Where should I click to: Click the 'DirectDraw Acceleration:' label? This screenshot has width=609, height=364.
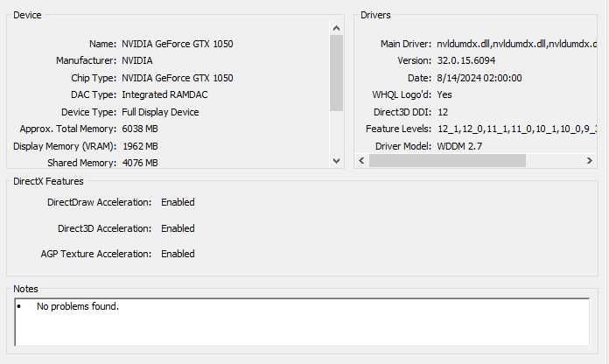pyautogui.click(x=100, y=202)
